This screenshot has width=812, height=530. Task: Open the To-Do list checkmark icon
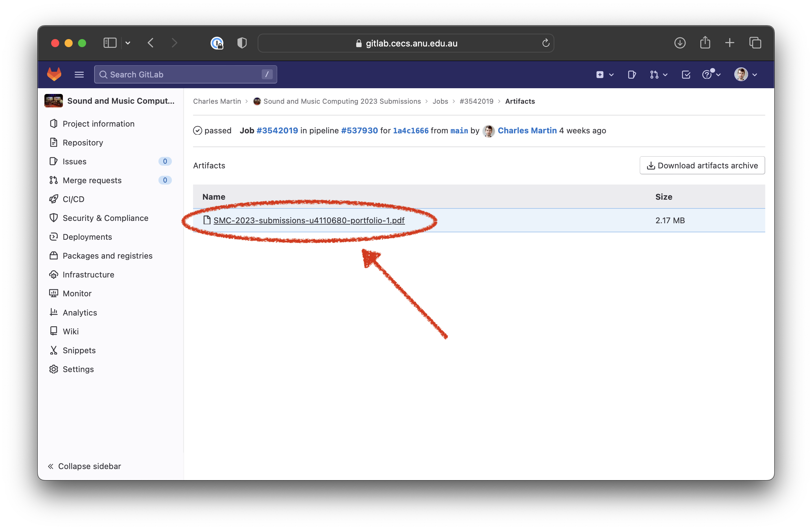[686, 74]
